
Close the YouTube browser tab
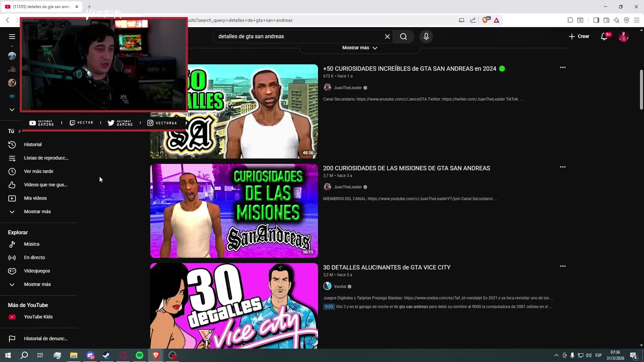point(76,7)
